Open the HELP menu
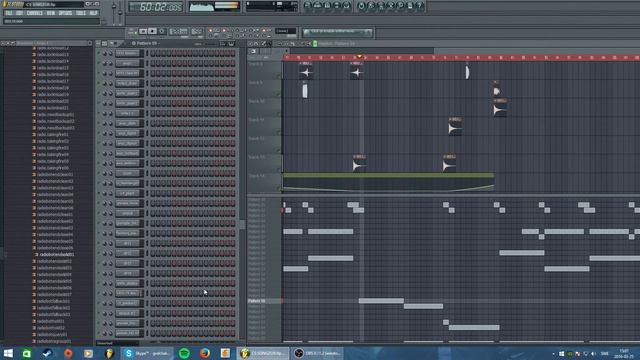Screen dimensions: 640x360 click(93, 13)
